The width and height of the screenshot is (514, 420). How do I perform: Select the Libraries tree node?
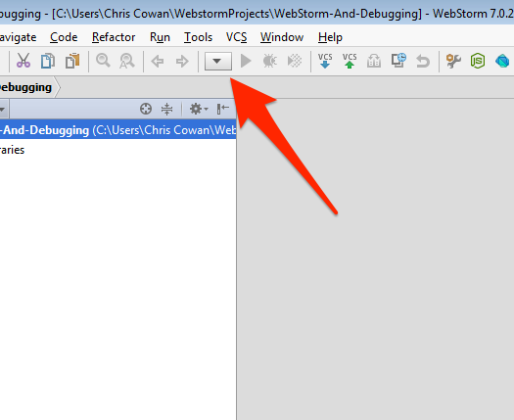12,150
